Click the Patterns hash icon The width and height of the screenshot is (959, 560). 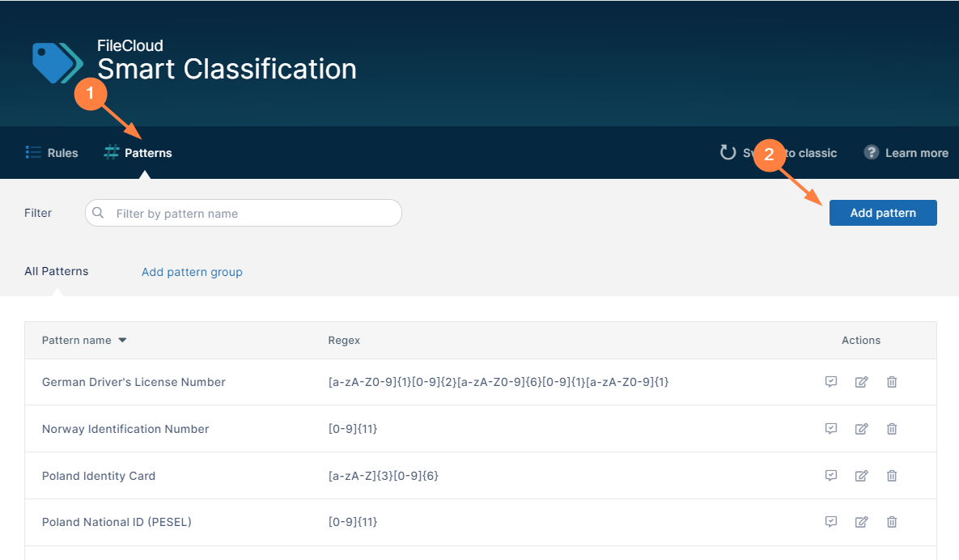click(x=112, y=152)
